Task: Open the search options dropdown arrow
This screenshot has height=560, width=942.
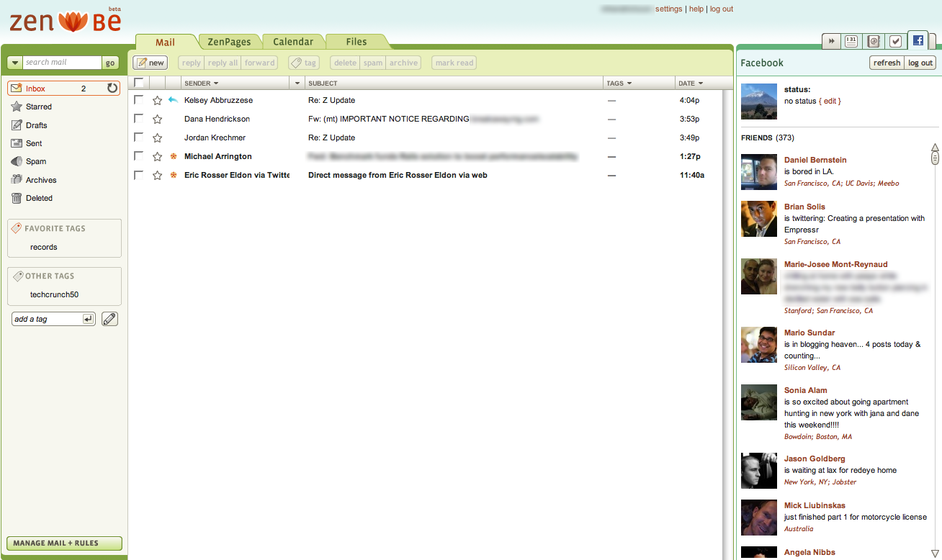Action: point(14,63)
